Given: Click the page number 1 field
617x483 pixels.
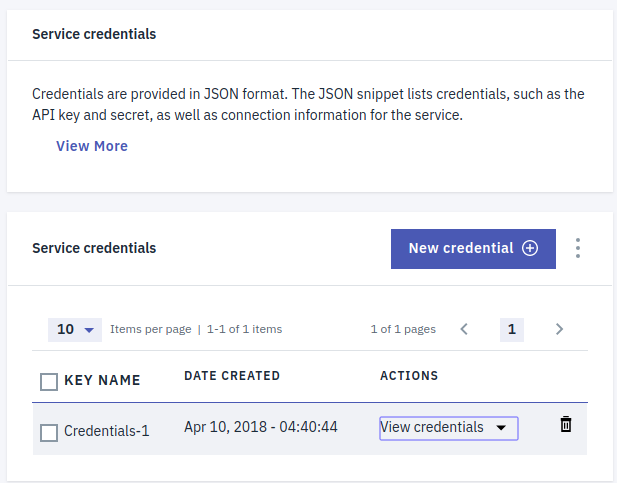Looking at the screenshot, I should tap(512, 329).
